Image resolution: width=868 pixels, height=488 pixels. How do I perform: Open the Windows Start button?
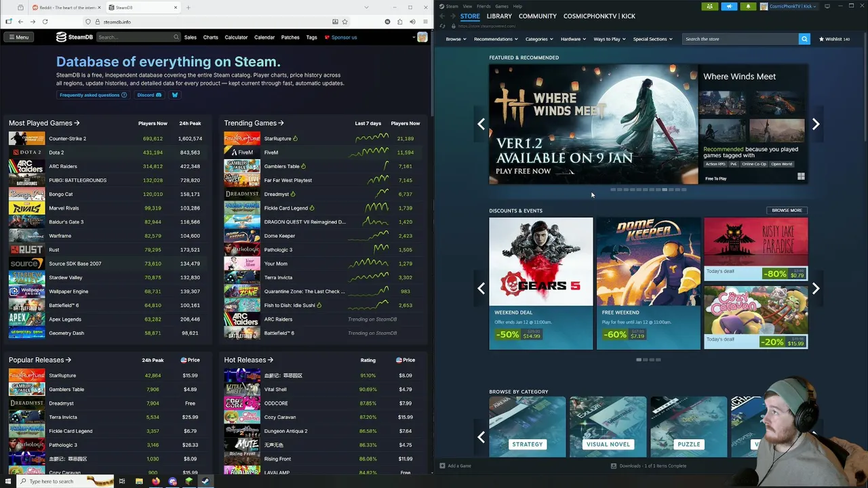pyautogui.click(x=9, y=481)
